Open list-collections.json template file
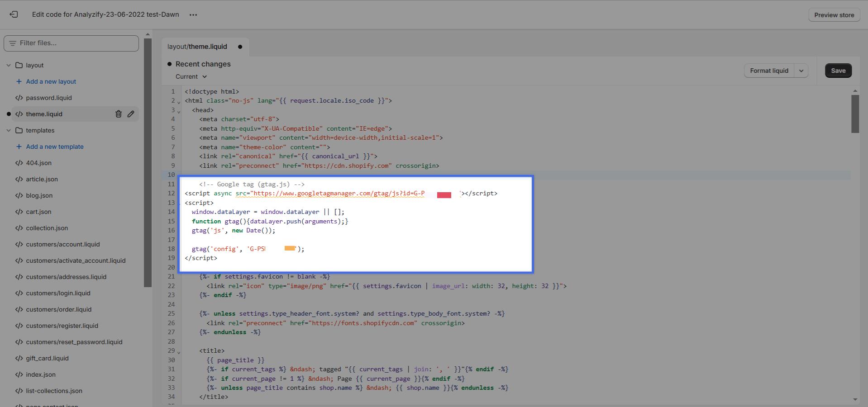868x407 pixels. 54,391
